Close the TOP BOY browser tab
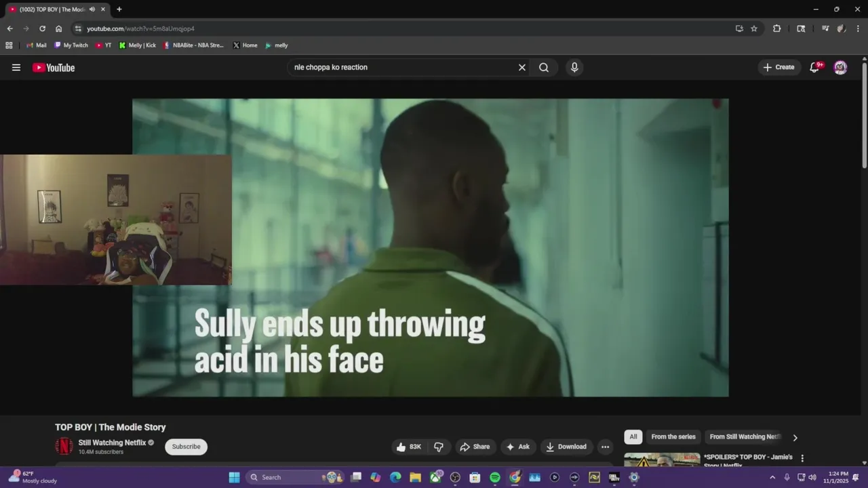868x488 pixels. (x=103, y=9)
